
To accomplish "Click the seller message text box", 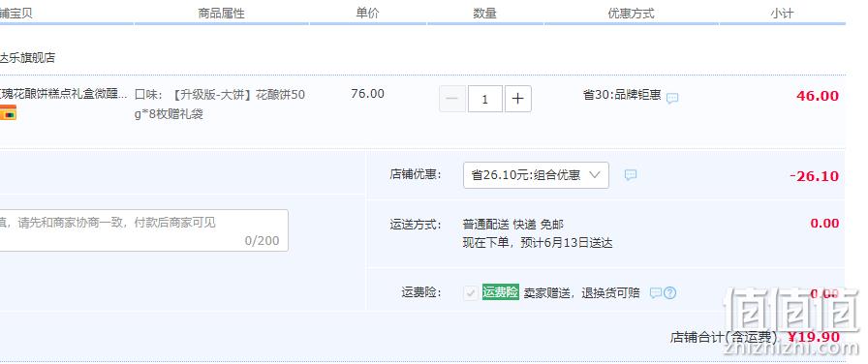I will click(144, 230).
